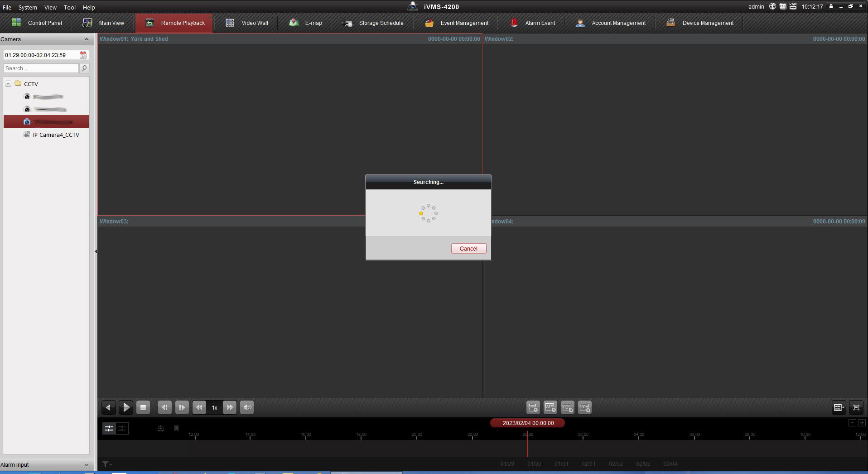Click the POS playback search icon

567,407
